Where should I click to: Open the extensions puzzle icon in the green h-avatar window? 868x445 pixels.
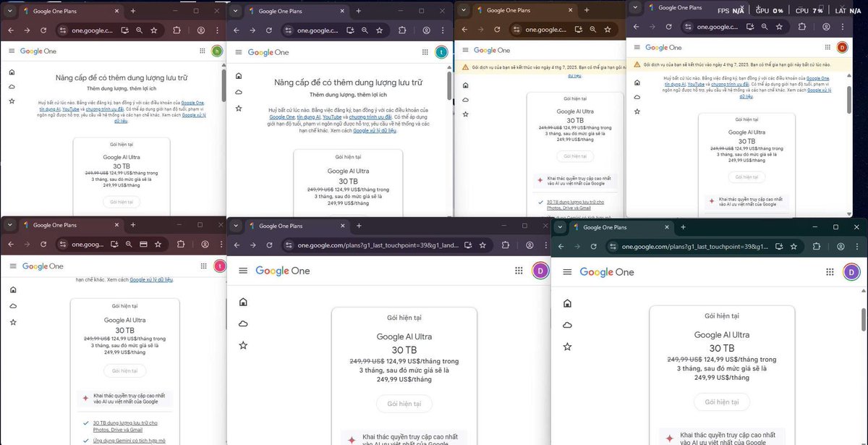tap(177, 30)
